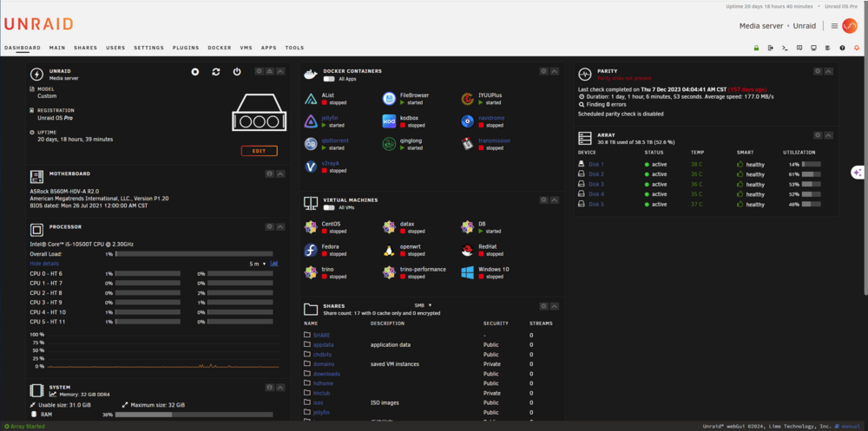Open the system log icon
This screenshot has width=868, height=431.
pos(827,49)
